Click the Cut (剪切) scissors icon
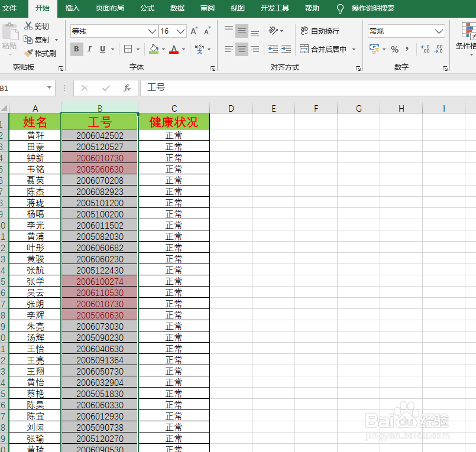Viewport: 476px width, 452px height. tap(28, 26)
